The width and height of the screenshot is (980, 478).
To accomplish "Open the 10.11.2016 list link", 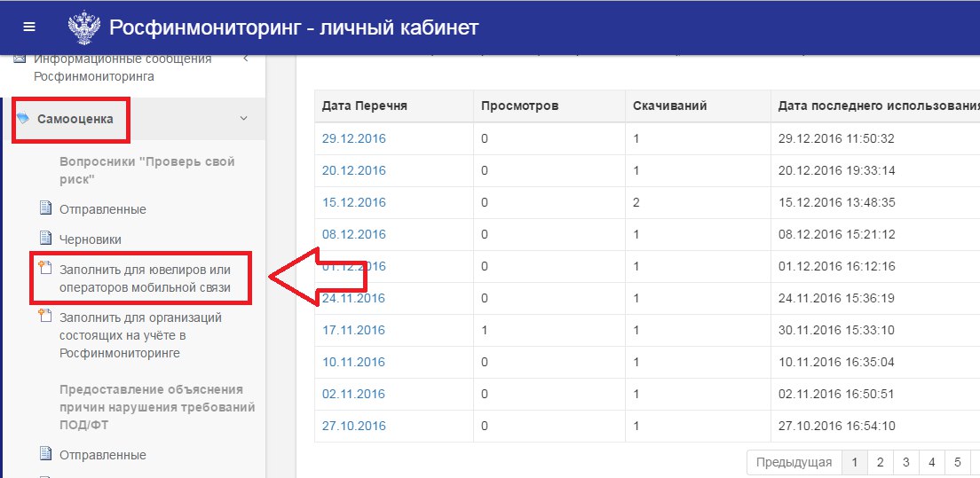I will 354,362.
